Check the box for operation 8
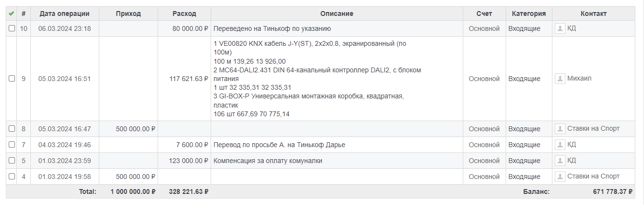 click(12, 129)
